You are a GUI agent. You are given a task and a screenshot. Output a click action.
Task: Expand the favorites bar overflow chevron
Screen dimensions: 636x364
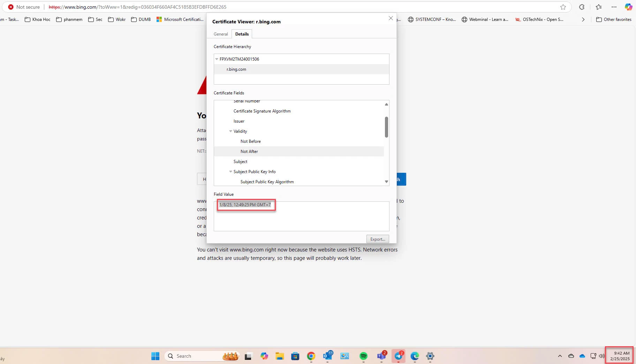click(583, 20)
